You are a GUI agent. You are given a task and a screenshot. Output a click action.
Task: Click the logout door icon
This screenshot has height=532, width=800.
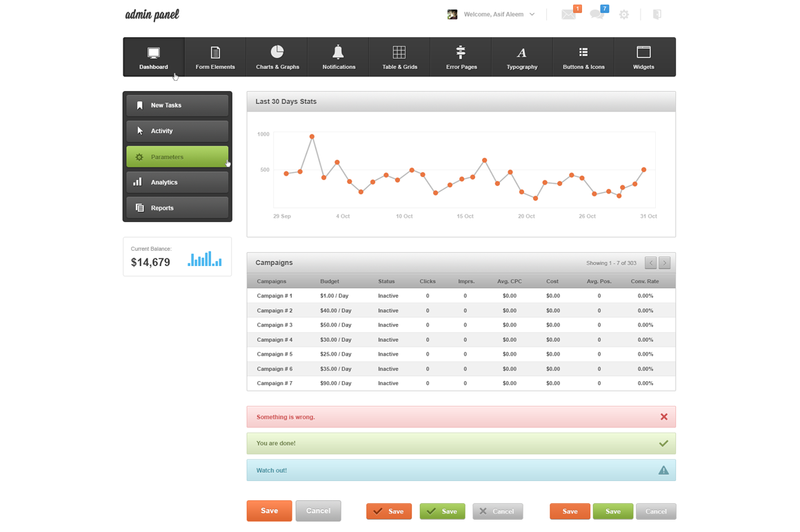pos(657,14)
